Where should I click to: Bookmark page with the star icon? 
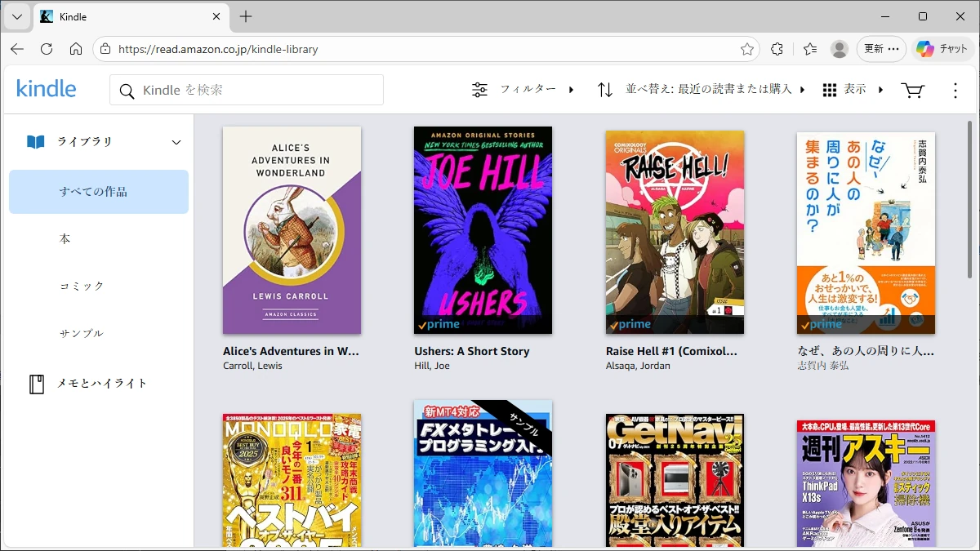click(746, 49)
